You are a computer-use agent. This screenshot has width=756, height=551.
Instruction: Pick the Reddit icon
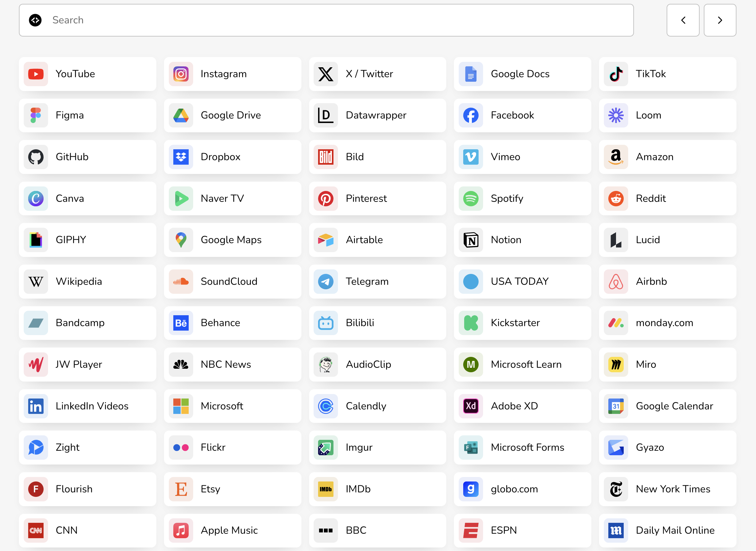(616, 198)
